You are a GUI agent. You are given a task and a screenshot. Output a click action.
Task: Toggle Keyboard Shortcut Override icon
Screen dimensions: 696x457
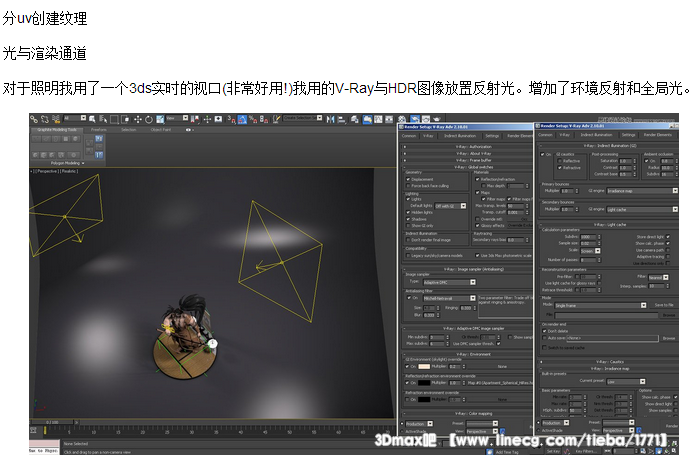(218, 119)
